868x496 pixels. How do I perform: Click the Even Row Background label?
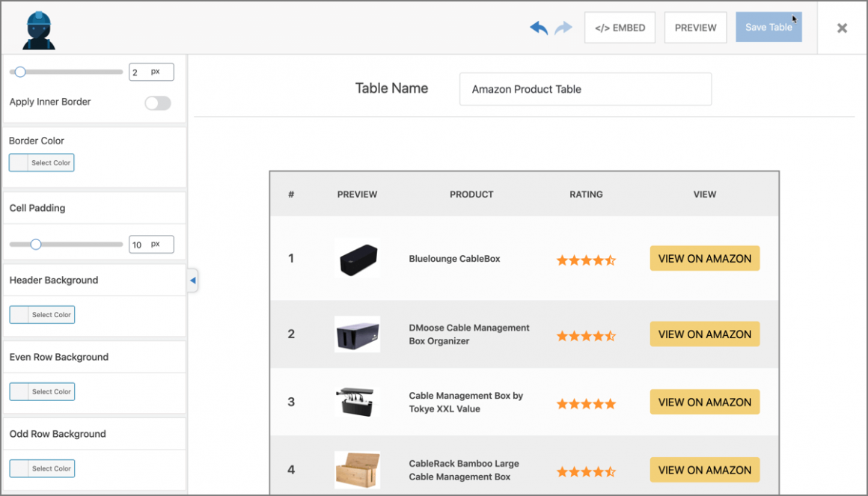click(x=58, y=357)
